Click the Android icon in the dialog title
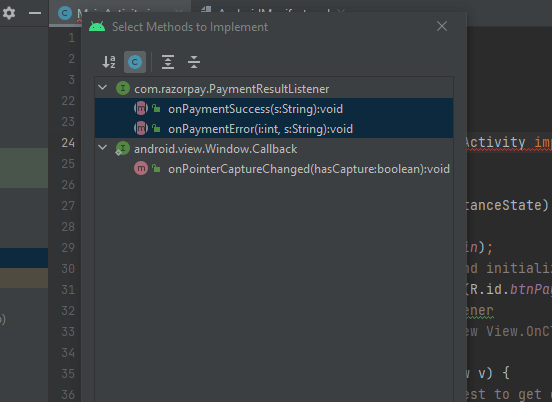The image size is (552, 402). click(97, 26)
